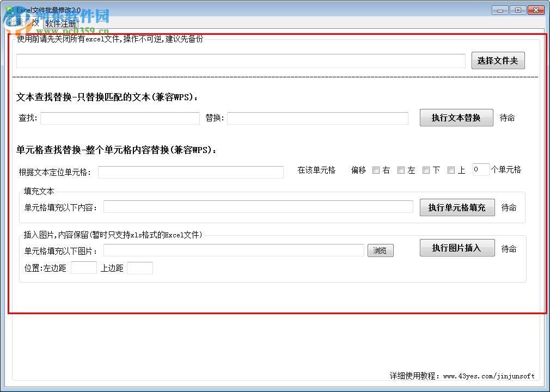Image resolution: width=550 pixels, height=392 pixels.
Task: Select the 批量修改 tab
Action: click(x=25, y=23)
